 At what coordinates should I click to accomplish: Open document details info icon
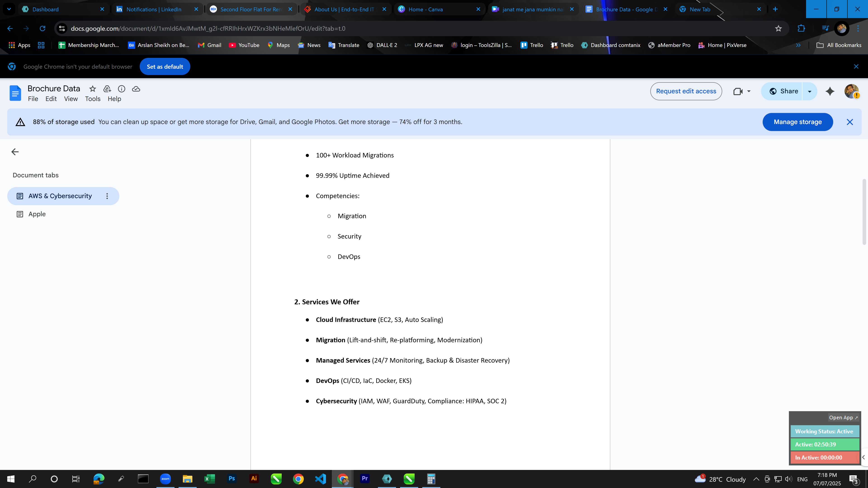122,89
